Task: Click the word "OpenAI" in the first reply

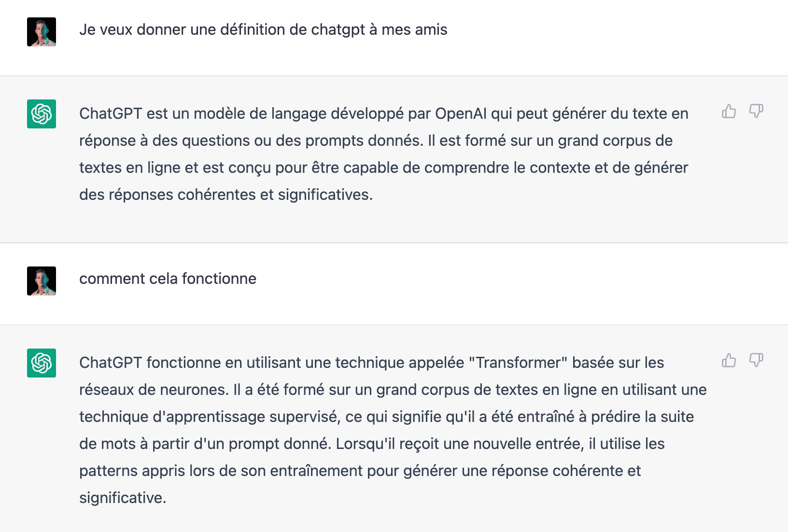Action: tap(461, 114)
